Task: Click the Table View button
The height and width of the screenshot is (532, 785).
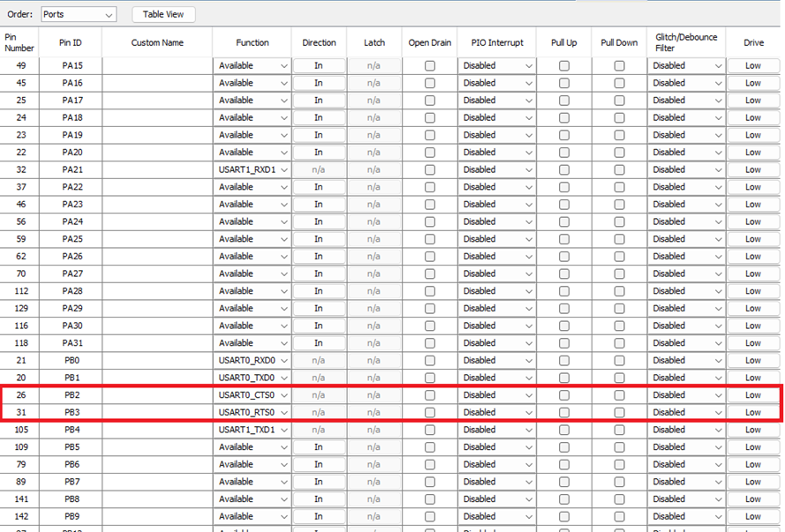Action: [x=163, y=14]
